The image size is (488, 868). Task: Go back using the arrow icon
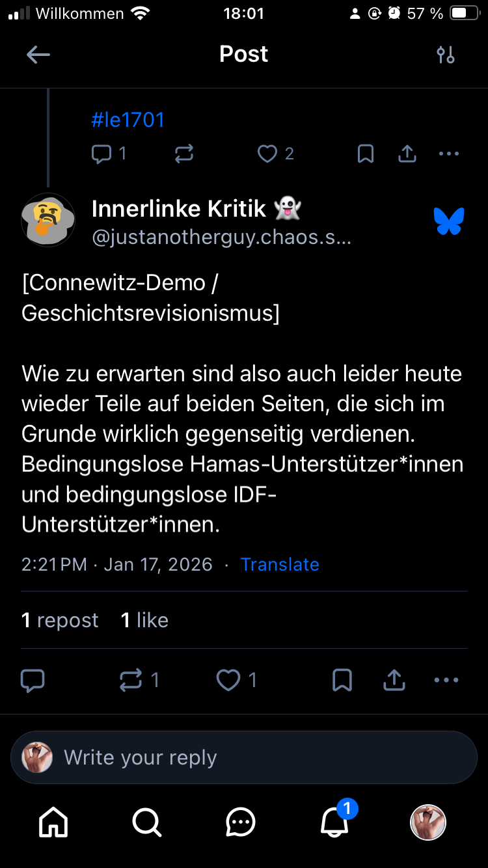(38, 55)
